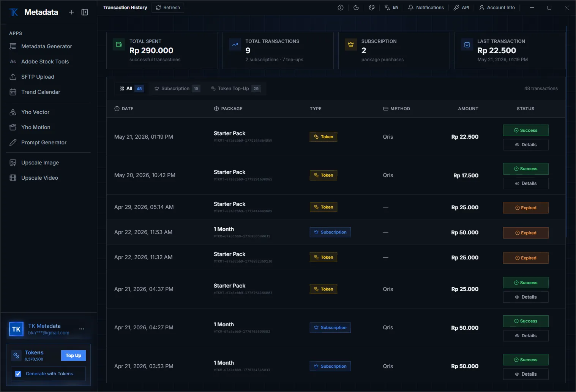This screenshot has height=392, width=576.
Task: Click Expired status on Apr 22, 11:32 AM row
Action: click(x=526, y=258)
